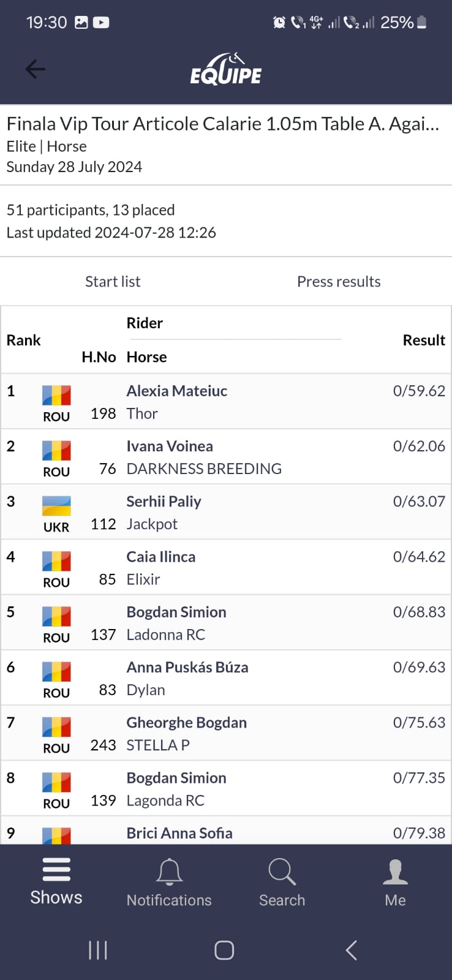Tap the back arrow icon

[x=36, y=69]
